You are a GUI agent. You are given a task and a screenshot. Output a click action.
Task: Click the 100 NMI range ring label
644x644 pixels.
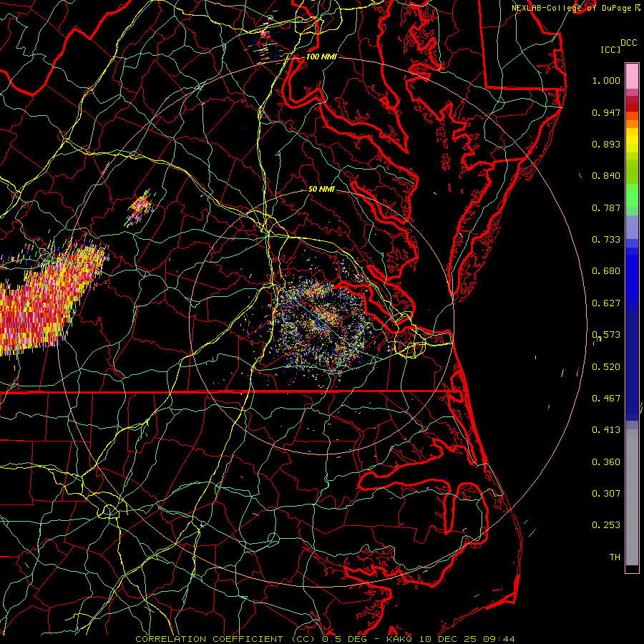click(321, 57)
